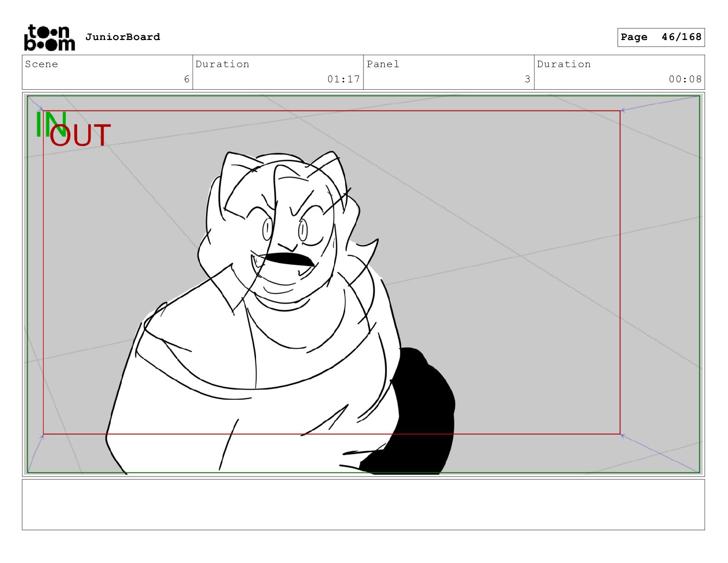Select the JuniorBoard title text
This screenshot has height=563, width=728.
[123, 37]
